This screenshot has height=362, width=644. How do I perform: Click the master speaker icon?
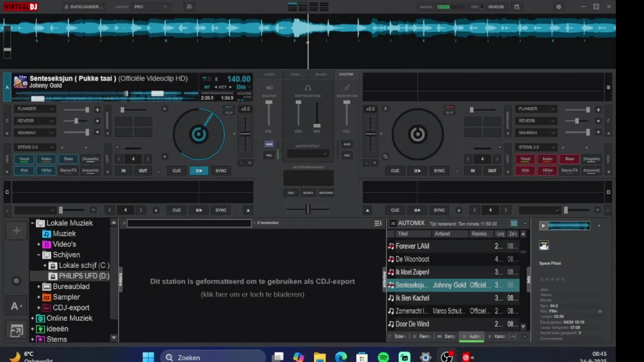(269, 88)
